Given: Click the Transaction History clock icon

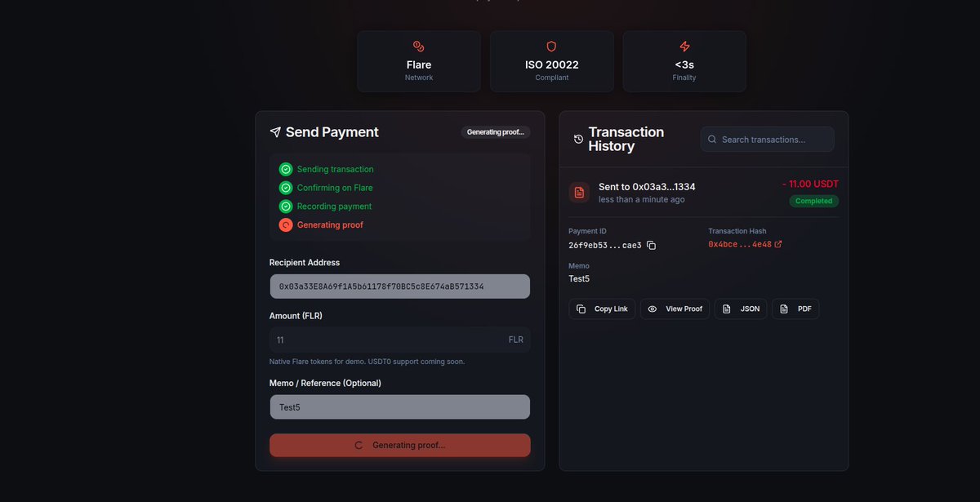Looking at the screenshot, I should (x=578, y=140).
